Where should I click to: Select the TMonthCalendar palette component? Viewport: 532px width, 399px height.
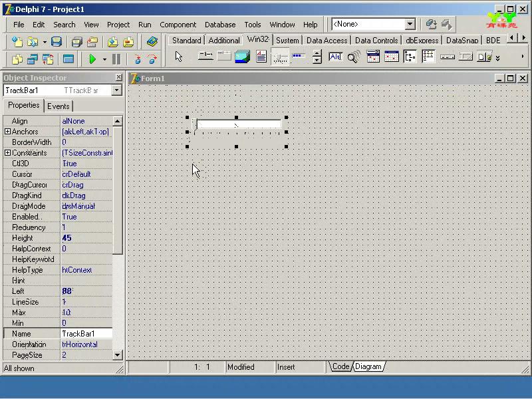[x=391, y=57]
